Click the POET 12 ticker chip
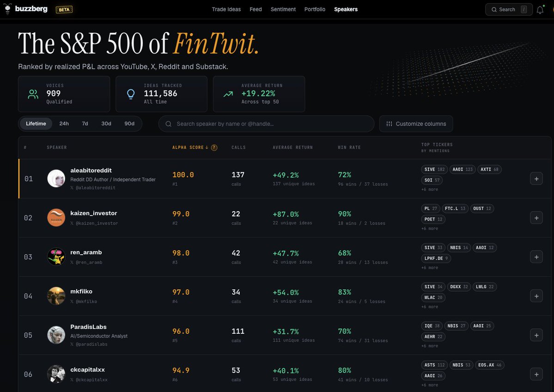The height and width of the screenshot is (392, 554). [x=433, y=219]
